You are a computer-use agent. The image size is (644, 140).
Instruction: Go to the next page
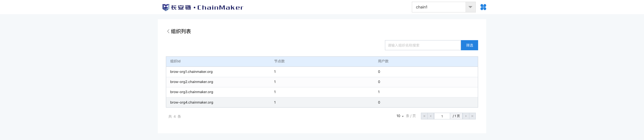pyautogui.click(x=466, y=116)
